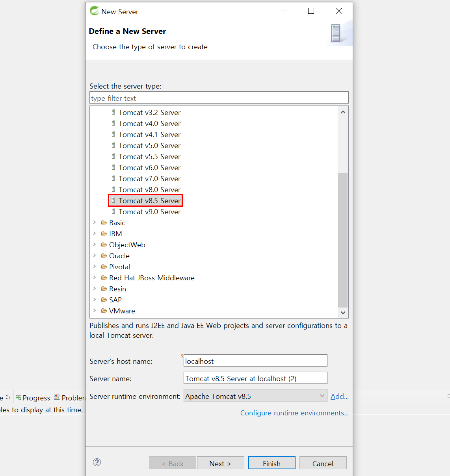The image size is (450, 476).
Task: Expand the ObjectWeb category
Action: [x=95, y=244]
